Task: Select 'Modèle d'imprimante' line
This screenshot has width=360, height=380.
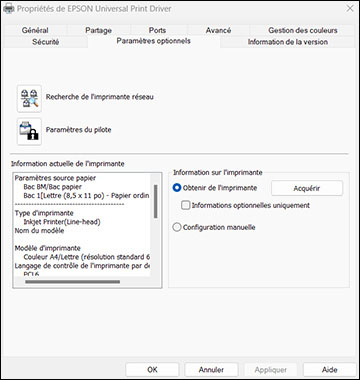Action: 47,248
